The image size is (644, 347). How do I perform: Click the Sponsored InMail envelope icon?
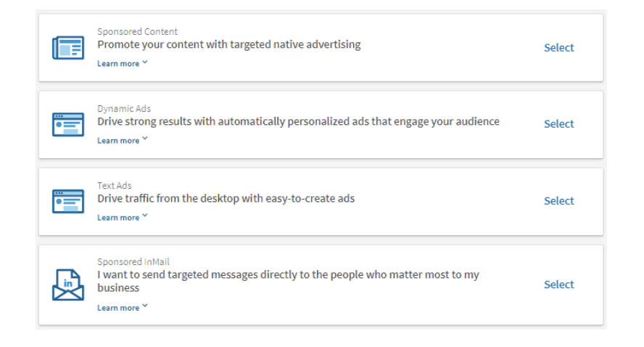click(x=68, y=285)
